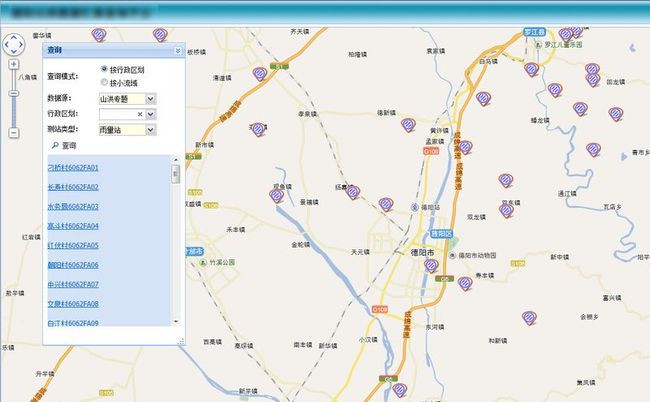Open station link ending 6062FA02

point(73,187)
